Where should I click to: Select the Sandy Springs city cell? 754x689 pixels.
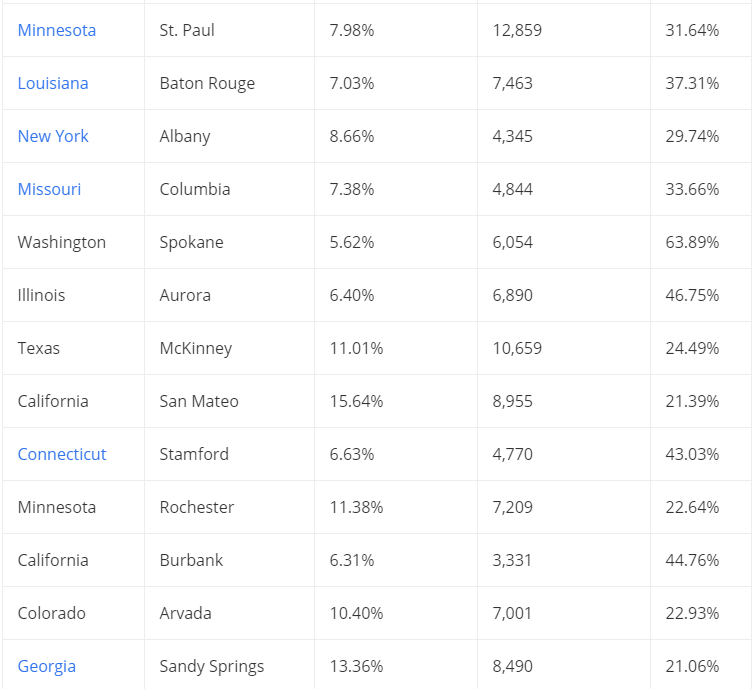229,666
